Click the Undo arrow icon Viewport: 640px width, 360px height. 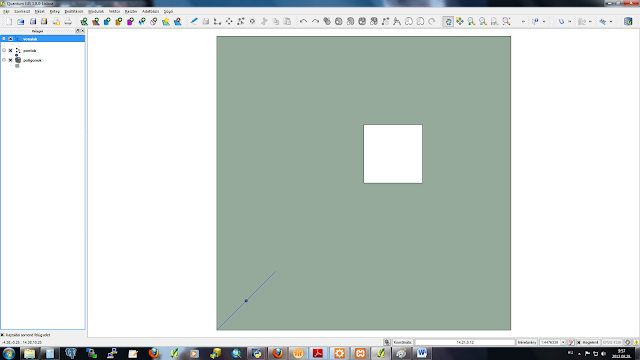[x=303, y=21]
